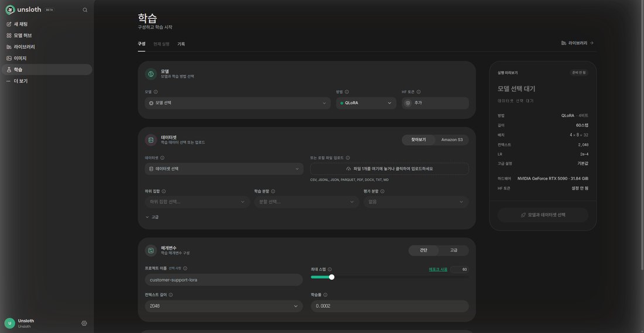Click the Unsloth sloth logo
The height and width of the screenshot is (333, 644).
pos(11,10)
